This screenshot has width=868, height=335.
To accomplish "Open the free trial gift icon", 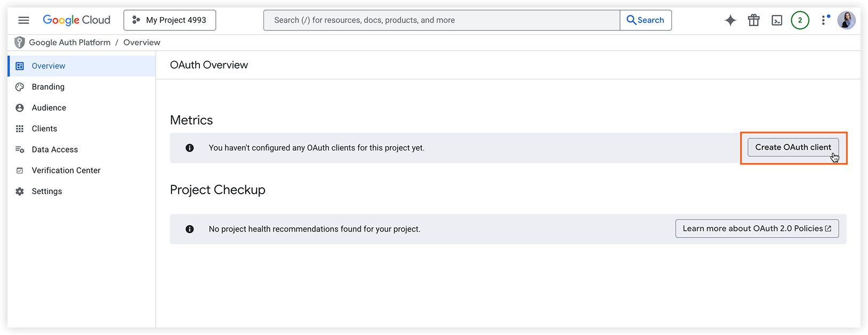I will pos(753,20).
